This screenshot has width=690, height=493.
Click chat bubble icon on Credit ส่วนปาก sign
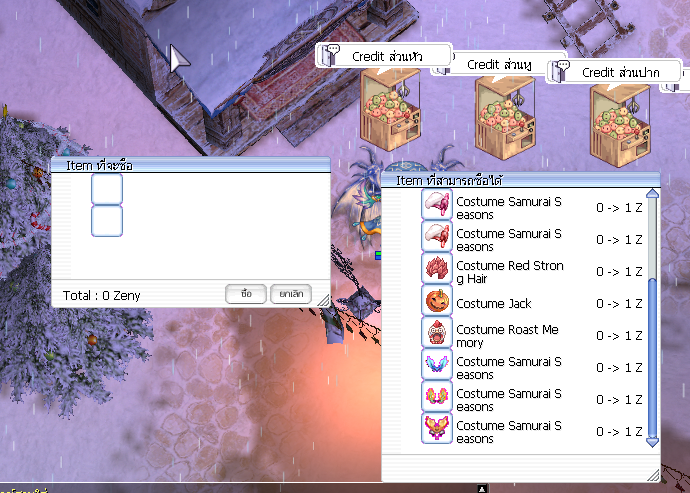click(x=563, y=71)
